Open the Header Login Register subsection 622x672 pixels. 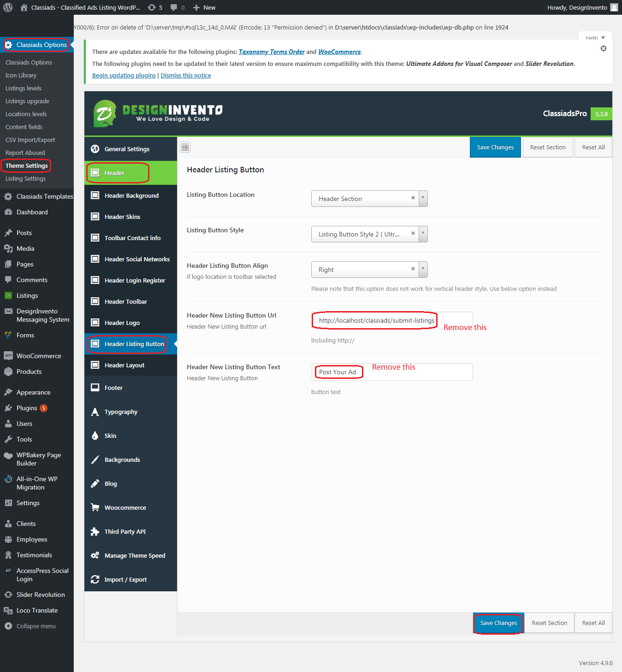tap(130, 280)
